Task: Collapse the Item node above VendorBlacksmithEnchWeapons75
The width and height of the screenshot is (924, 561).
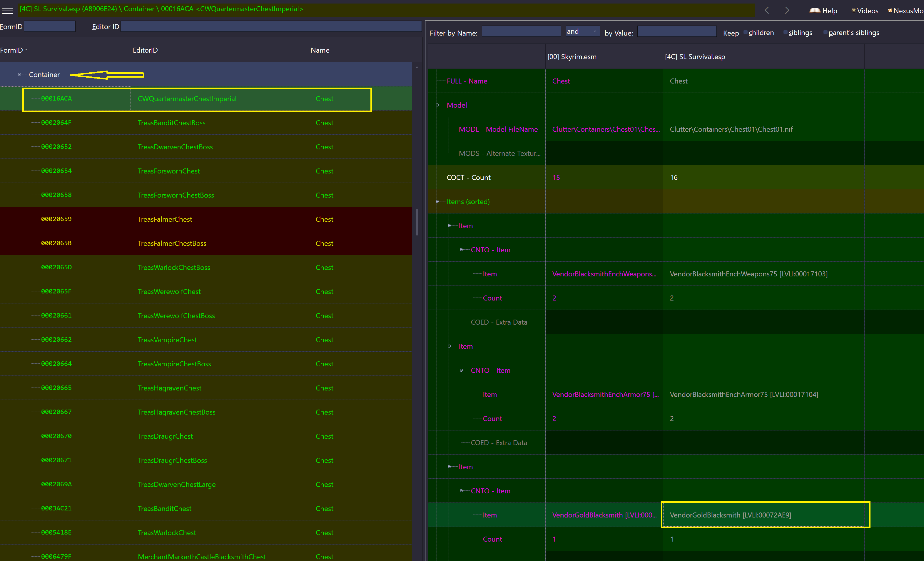Action: [x=449, y=226]
